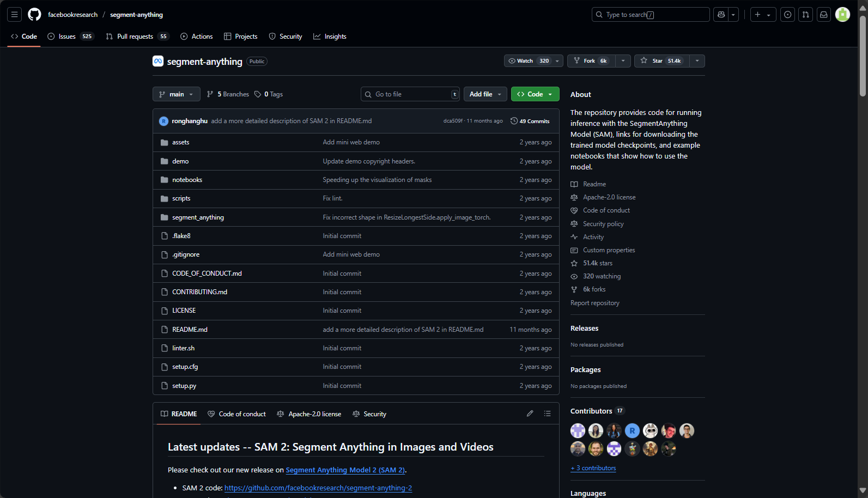Open facebookresearch organization link
Viewport: 868px width, 498px height.
[73, 15]
